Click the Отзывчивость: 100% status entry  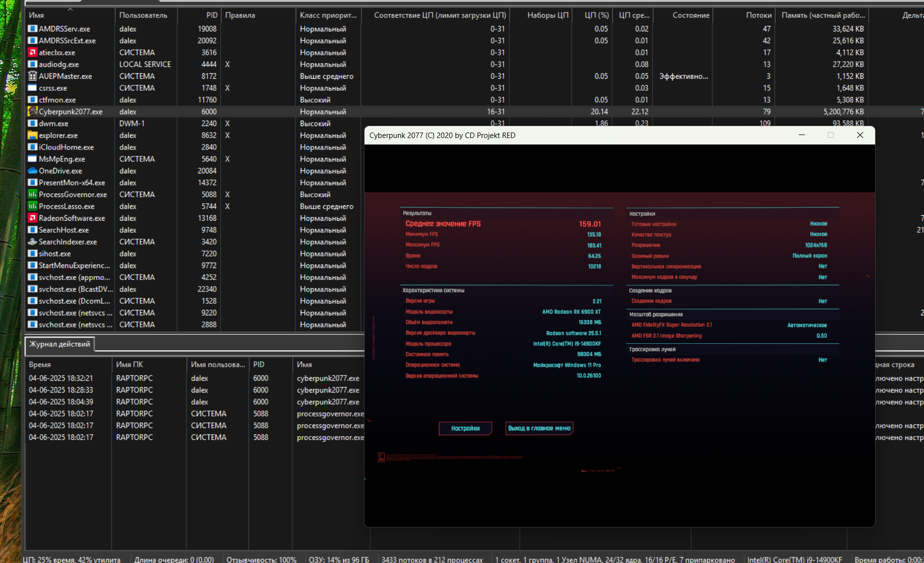261,560
